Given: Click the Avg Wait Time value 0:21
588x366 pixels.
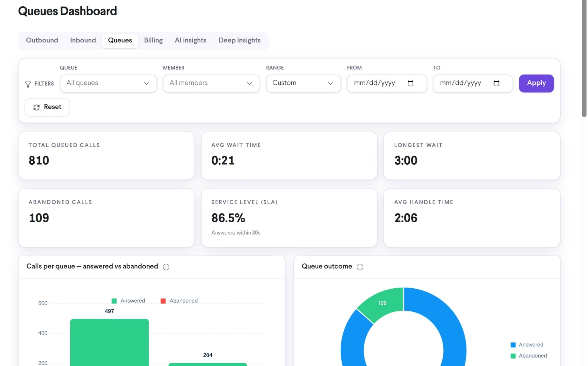Looking at the screenshot, I should click(x=223, y=160).
